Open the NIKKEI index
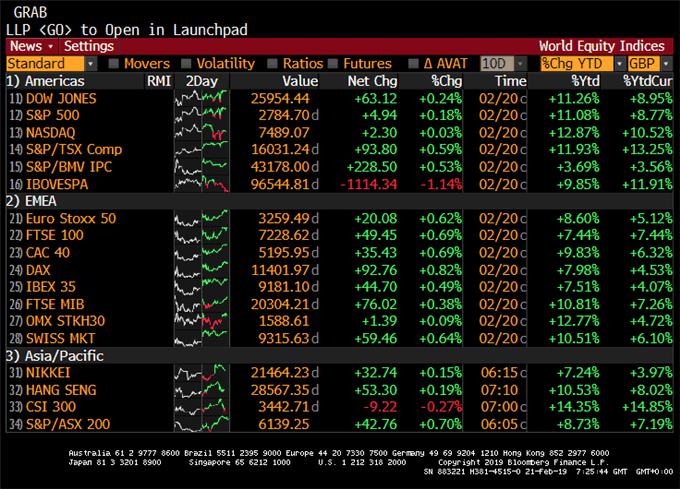The image size is (680, 489). click(48, 373)
